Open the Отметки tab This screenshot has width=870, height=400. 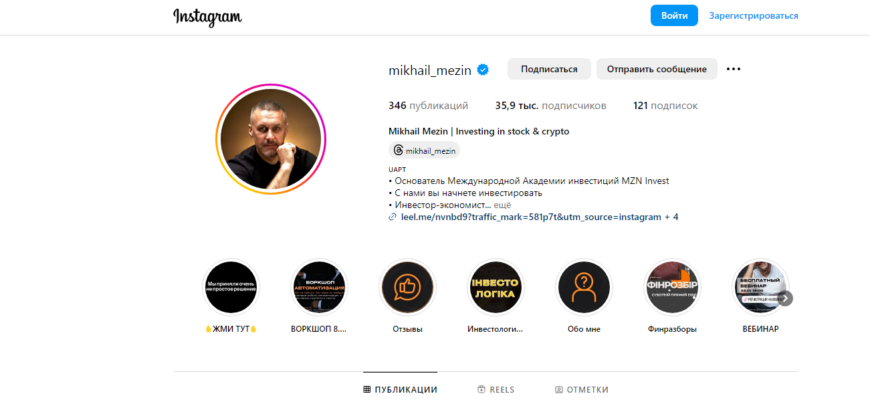click(581, 389)
